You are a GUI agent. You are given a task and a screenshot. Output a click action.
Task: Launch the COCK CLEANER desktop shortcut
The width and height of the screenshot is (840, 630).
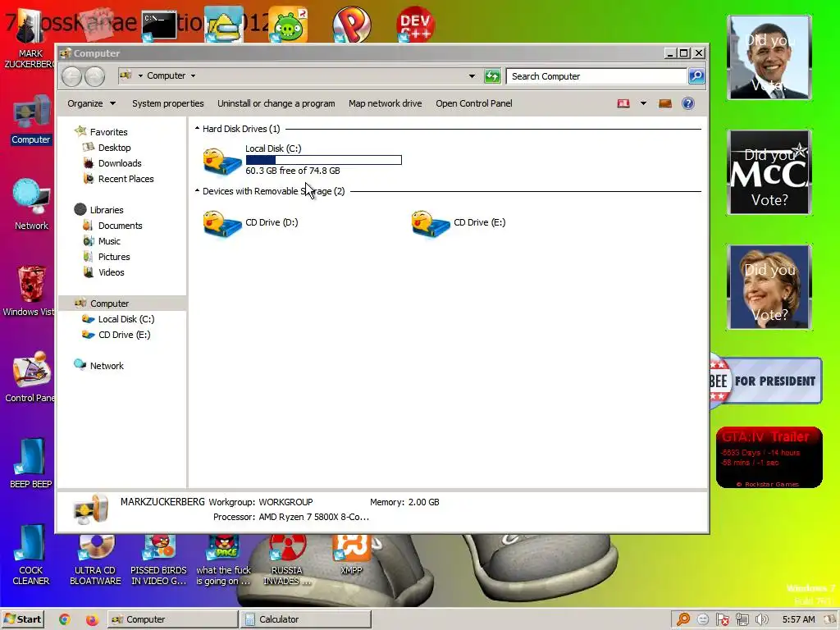tap(30, 555)
